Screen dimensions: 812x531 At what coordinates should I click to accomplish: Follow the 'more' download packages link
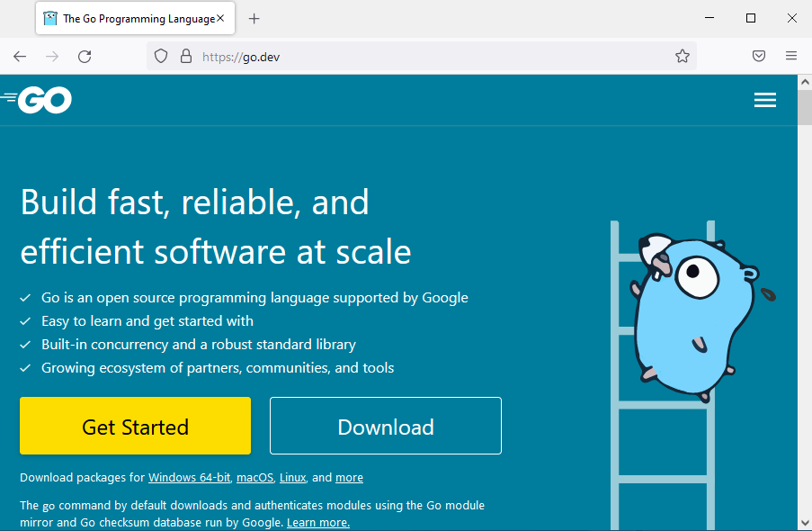pyautogui.click(x=349, y=478)
